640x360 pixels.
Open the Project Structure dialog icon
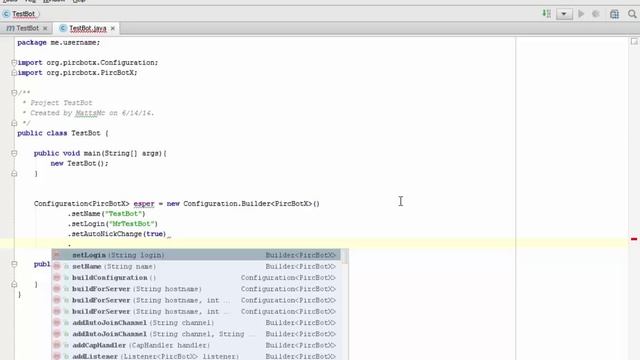614,14
